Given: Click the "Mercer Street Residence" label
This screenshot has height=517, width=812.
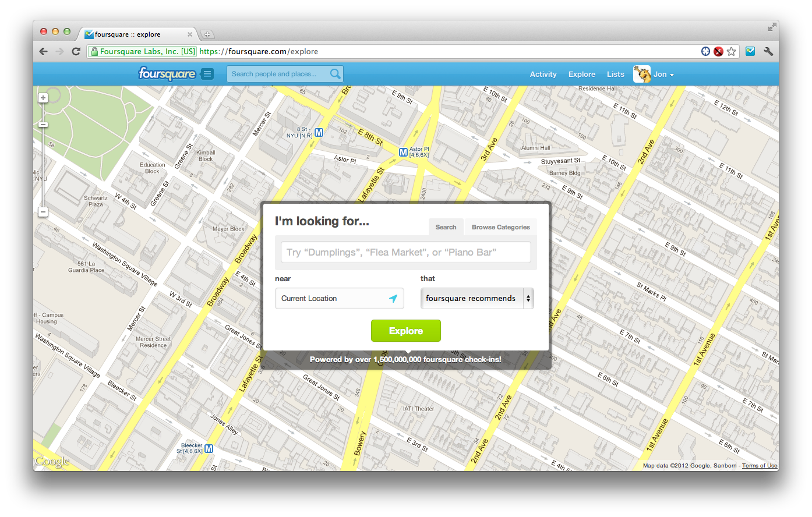Looking at the screenshot, I should coord(153,342).
